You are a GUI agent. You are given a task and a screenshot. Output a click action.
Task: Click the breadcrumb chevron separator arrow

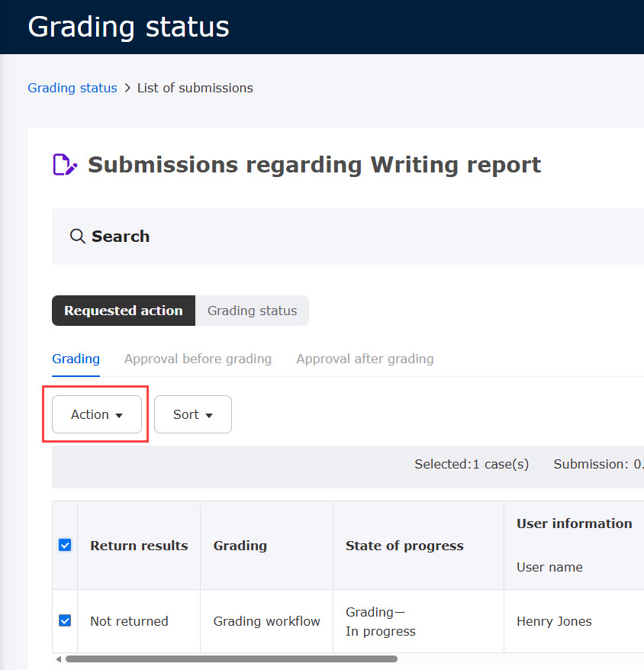pyautogui.click(x=127, y=89)
